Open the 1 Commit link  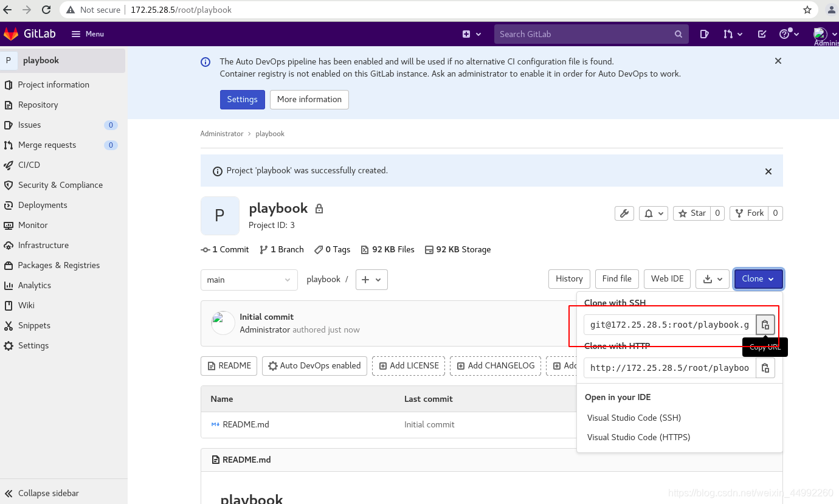[x=225, y=249]
